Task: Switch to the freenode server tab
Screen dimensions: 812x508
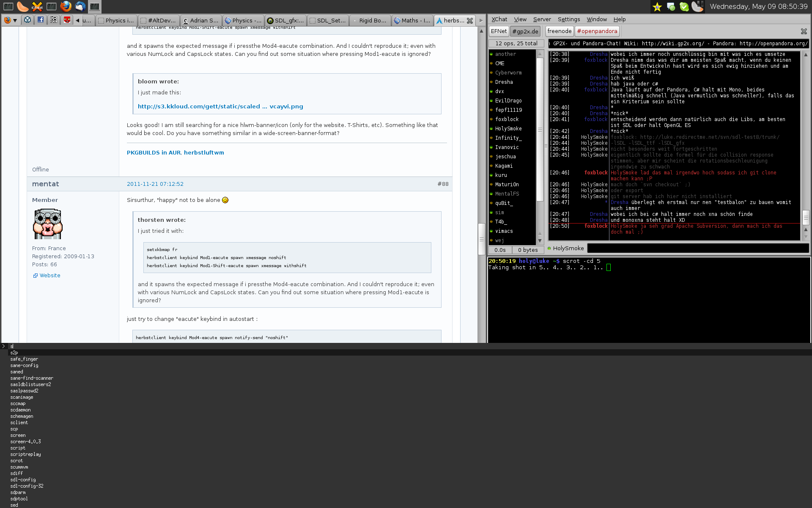Action: coord(559,31)
